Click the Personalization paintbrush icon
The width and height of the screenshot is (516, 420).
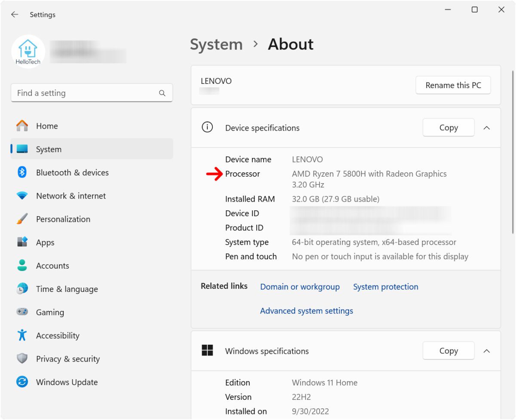22,219
